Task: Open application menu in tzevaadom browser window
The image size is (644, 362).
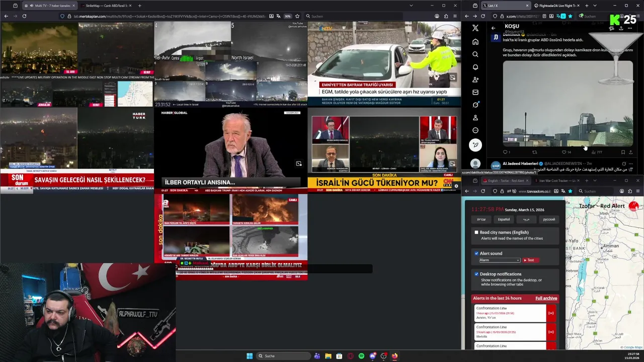Action: click(638, 191)
